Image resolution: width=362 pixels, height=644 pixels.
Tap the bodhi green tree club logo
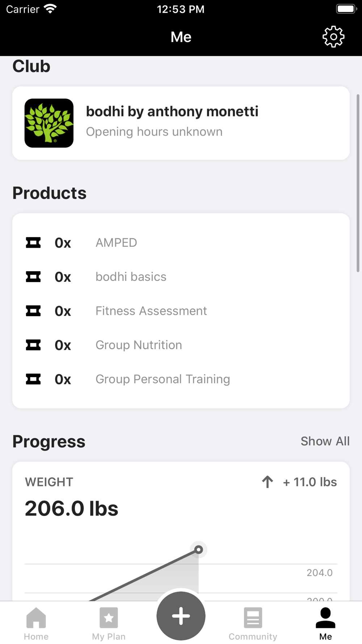49,123
